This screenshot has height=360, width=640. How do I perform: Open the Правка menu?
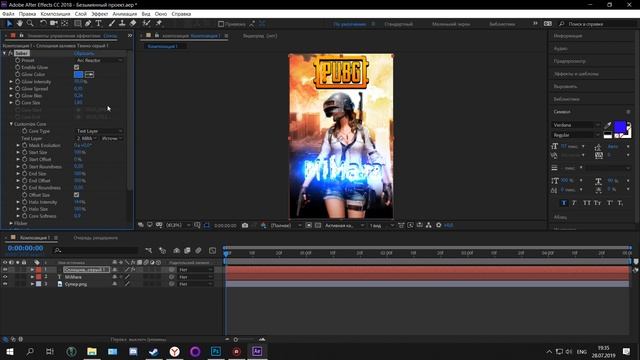point(27,14)
